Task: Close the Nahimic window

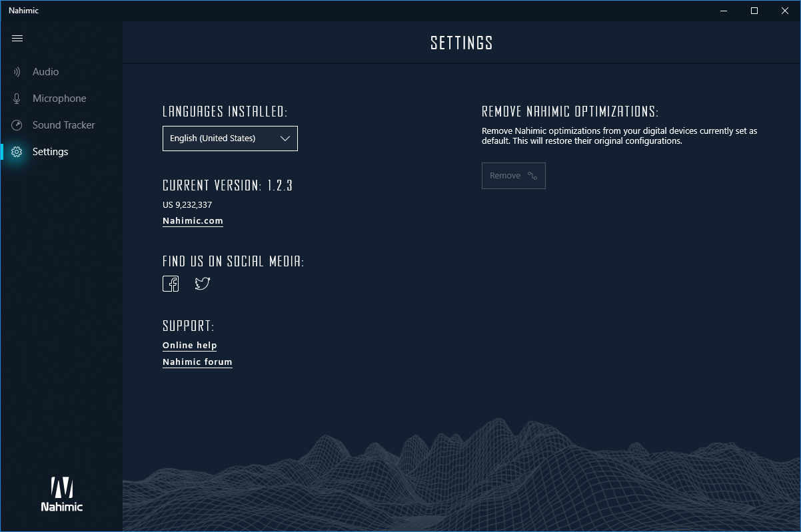Action: [x=785, y=11]
